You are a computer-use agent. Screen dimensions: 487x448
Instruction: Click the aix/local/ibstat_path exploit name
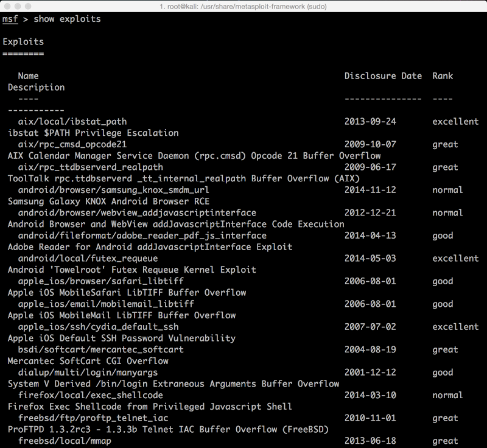click(72, 121)
